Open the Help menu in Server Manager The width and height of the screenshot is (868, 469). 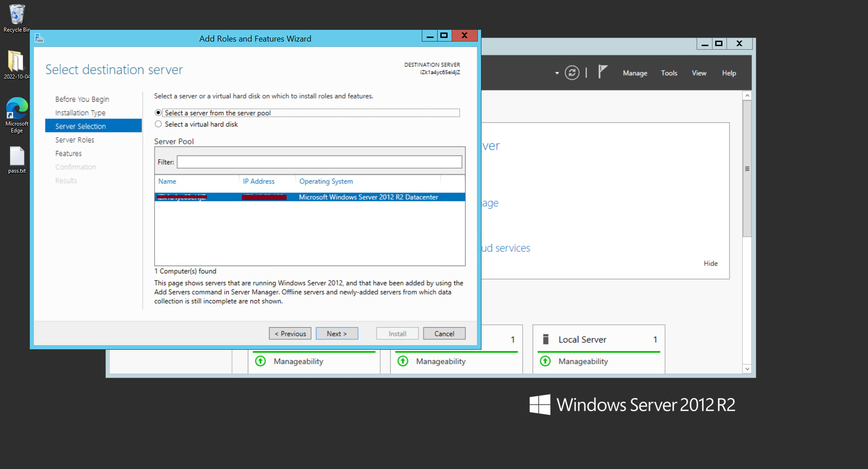pos(729,73)
